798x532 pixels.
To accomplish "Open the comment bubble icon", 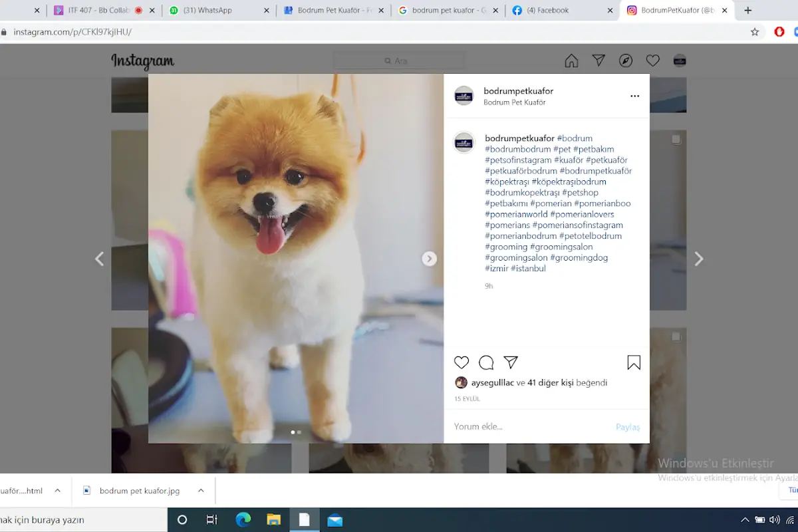I will tap(486, 362).
